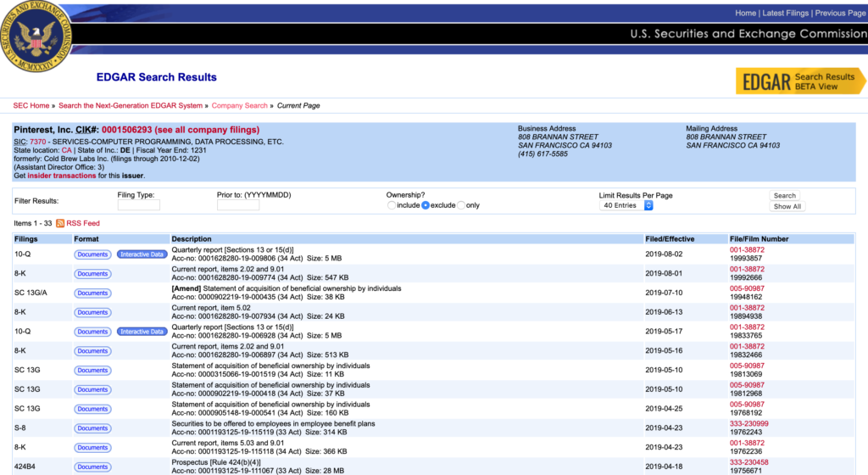Select the exclude ownership radio button
The width and height of the screenshot is (868, 475).
(x=426, y=205)
